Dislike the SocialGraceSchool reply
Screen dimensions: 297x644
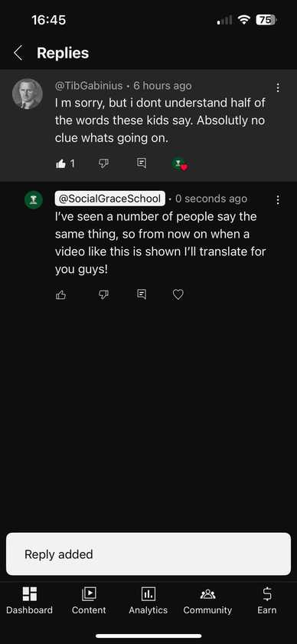click(104, 294)
